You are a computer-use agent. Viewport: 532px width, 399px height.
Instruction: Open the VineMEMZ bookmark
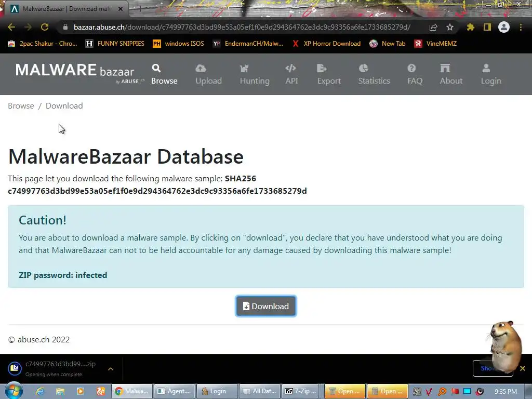coord(436,44)
